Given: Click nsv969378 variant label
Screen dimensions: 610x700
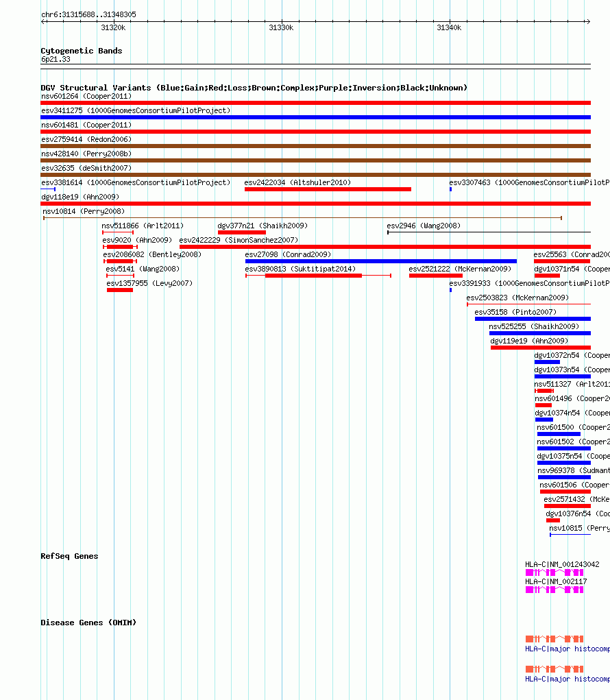Looking at the screenshot, I should tap(574, 470).
